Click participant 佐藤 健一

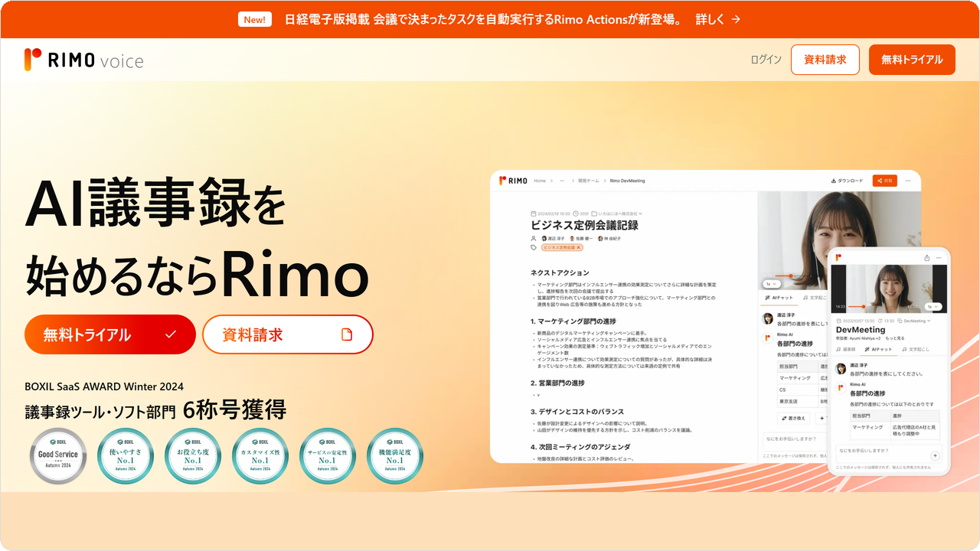coord(582,238)
